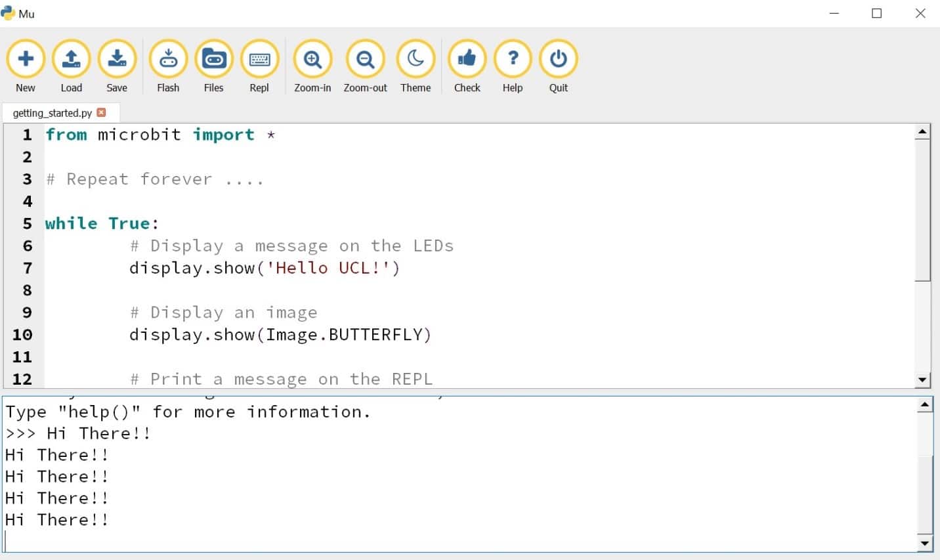Click the REPL pane scroll-down arrow

click(925, 543)
